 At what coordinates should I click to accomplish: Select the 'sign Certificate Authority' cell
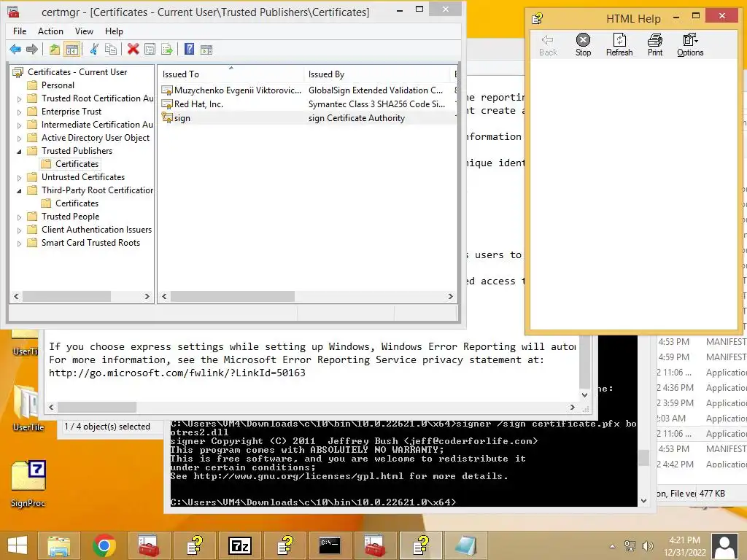[356, 117]
